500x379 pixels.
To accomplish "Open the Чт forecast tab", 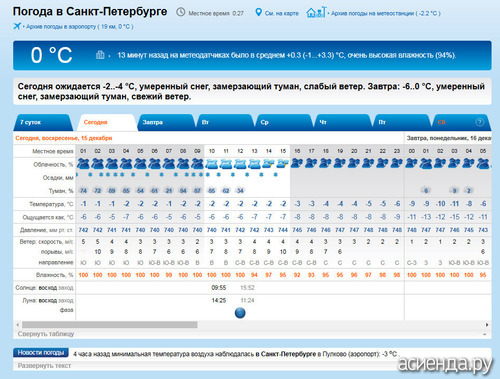I will point(343,122).
